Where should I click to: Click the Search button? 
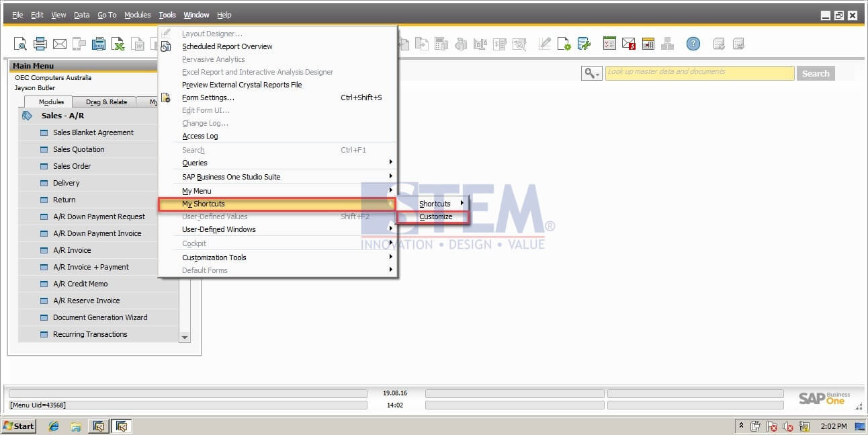tap(816, 73)
